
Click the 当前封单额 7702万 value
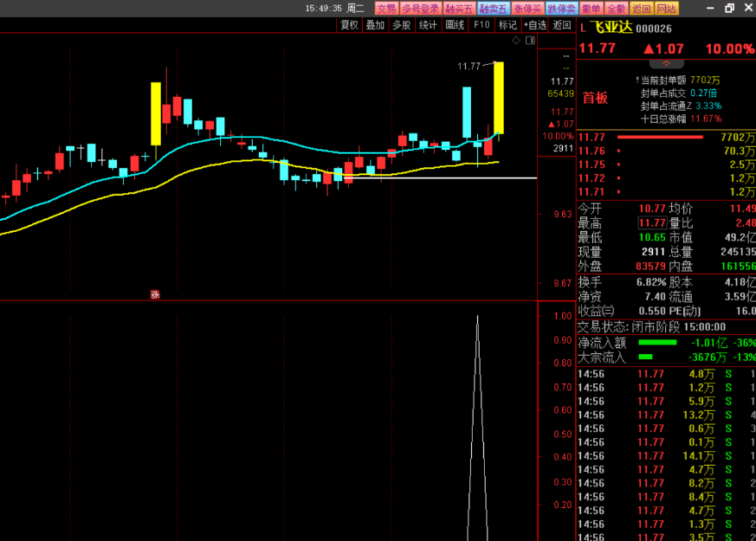[706, 80]
